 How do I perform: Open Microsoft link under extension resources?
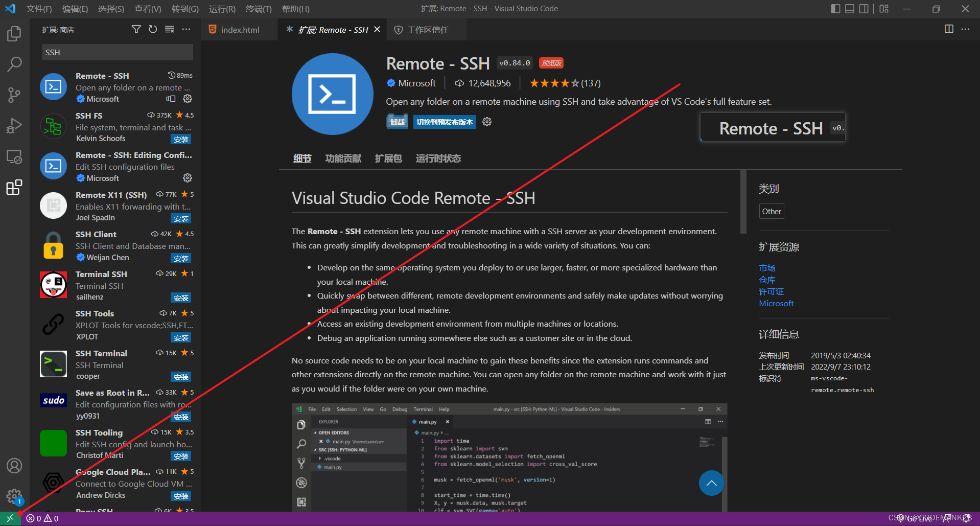(776, 303)
